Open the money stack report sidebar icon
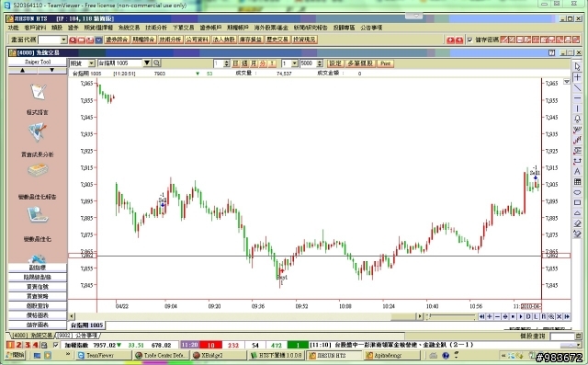Image resolution: width=588 pixels, height=365 pixels. tap(38, 171)
